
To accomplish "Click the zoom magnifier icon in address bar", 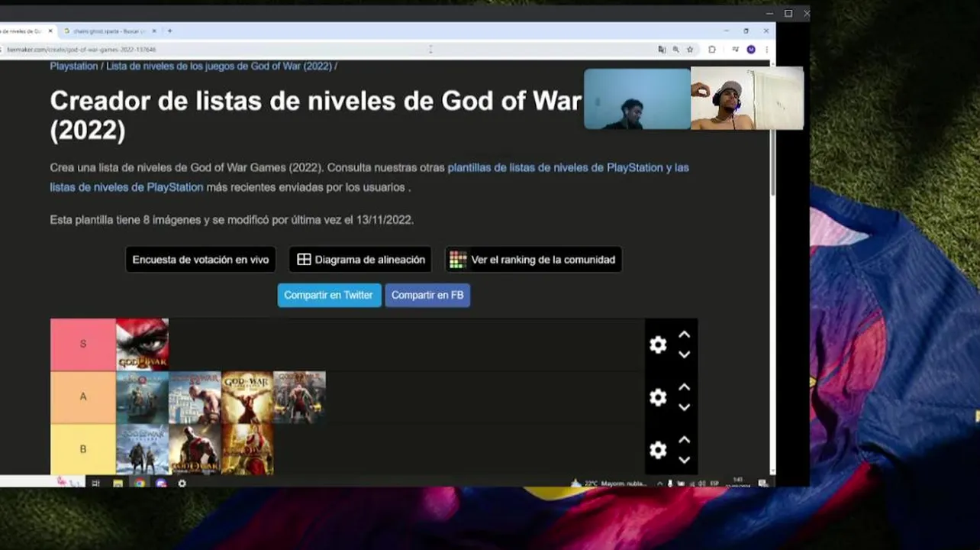I will click(x=675, y=49).
